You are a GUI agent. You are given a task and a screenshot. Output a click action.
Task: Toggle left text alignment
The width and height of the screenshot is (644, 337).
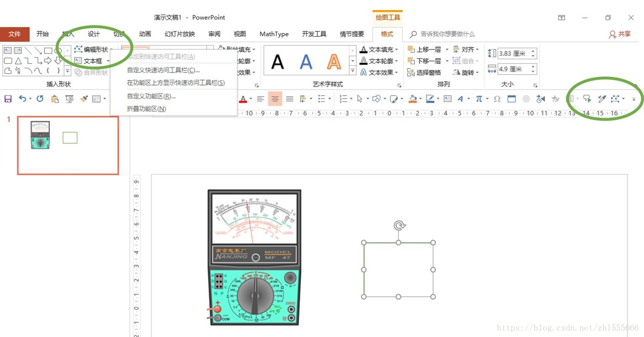tap(261, 98)
